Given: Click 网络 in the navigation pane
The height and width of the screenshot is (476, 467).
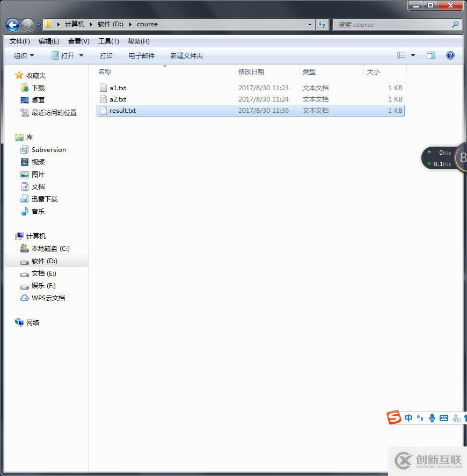Looking at the screenshot, I should coord(32,323).
